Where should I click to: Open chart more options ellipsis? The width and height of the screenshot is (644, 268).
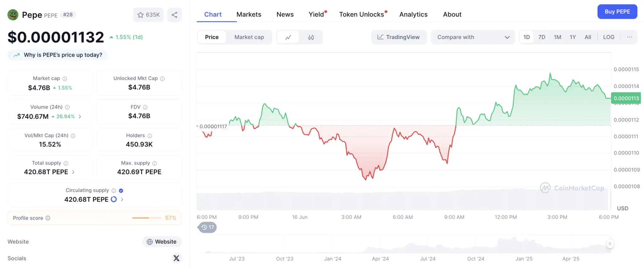(629, 37)
